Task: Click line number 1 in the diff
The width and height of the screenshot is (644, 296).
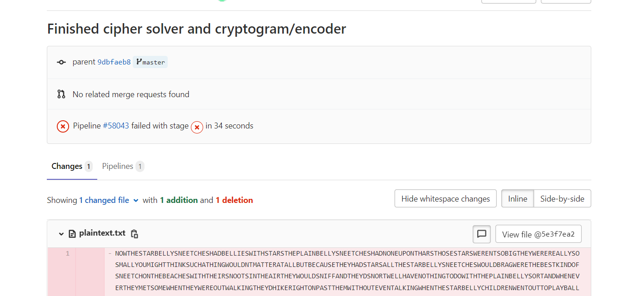Action: click(68, 253)
